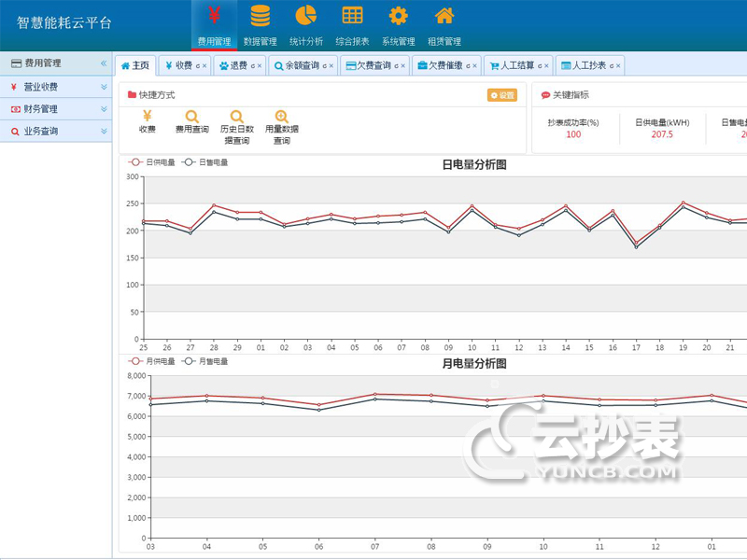The image size is (747, 560).
Task: Open 租赁管理 with the house icon
Action: [444, 16]
